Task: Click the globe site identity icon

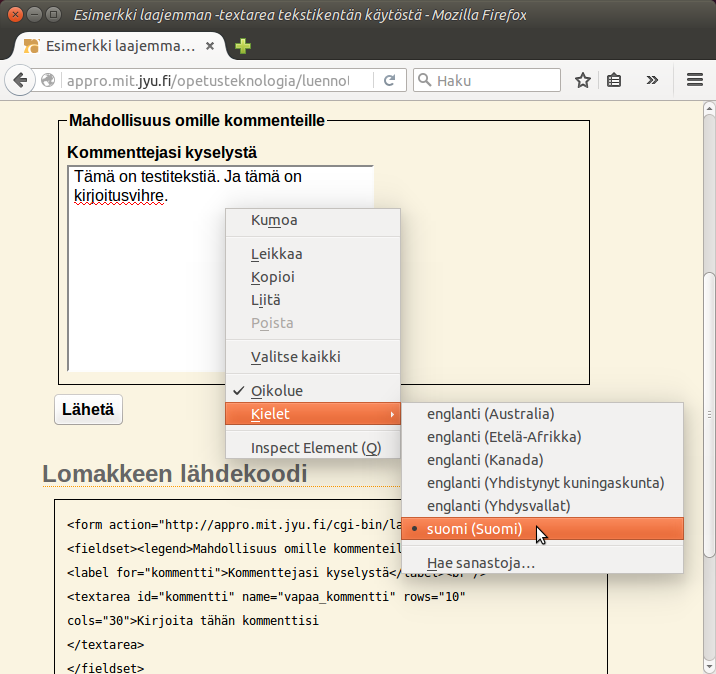Action: click(x=49, y=81)
